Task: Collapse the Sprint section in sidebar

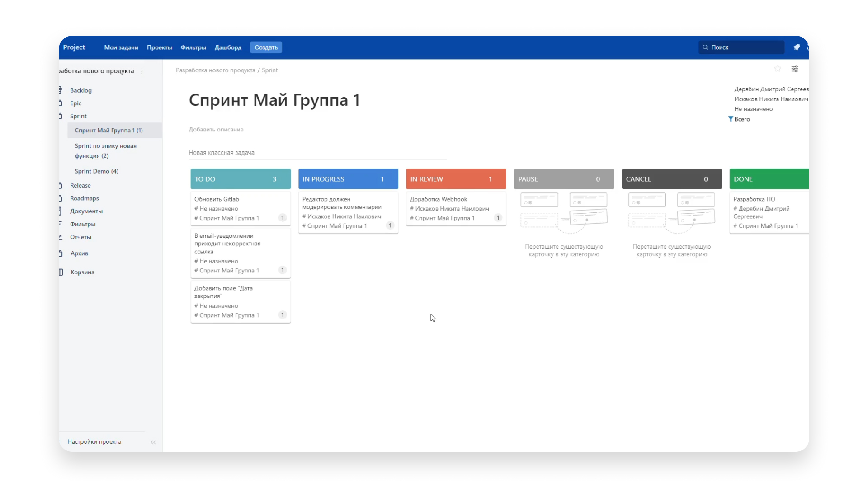Action: click(x=78, y=116)
